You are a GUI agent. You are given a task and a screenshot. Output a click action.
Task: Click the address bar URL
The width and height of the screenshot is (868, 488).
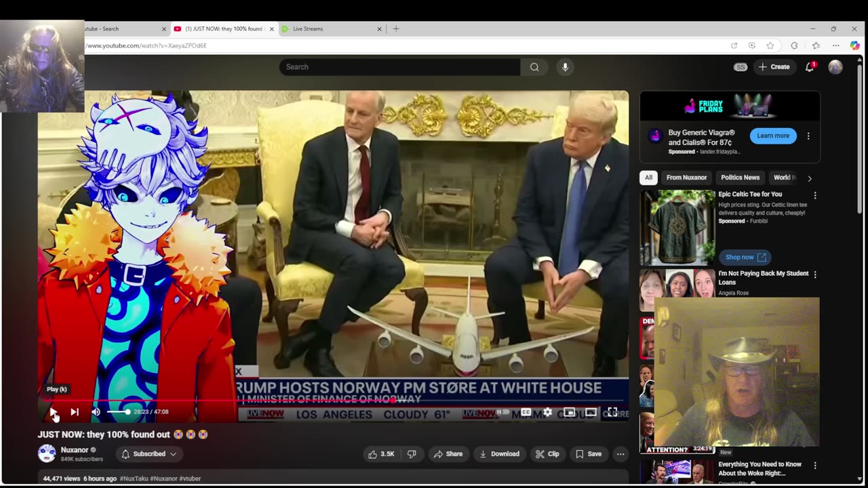pos(146,45)
